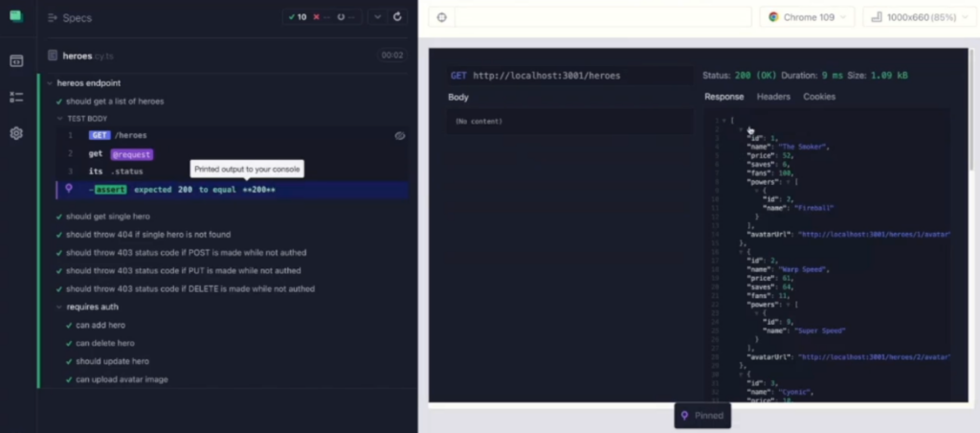The image size is (980, 433).
Task: Click the URL bar in the preview header
Action: 601,17
